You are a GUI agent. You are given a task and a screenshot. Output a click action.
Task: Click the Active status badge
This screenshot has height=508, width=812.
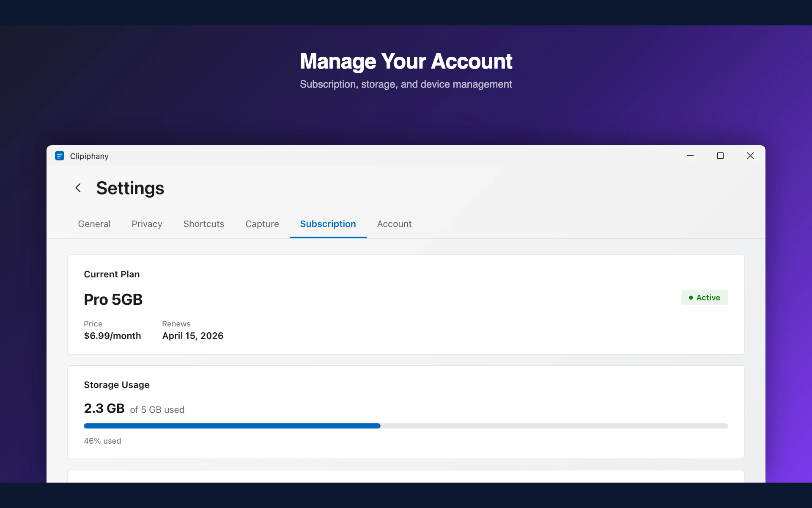click(704, 298)
